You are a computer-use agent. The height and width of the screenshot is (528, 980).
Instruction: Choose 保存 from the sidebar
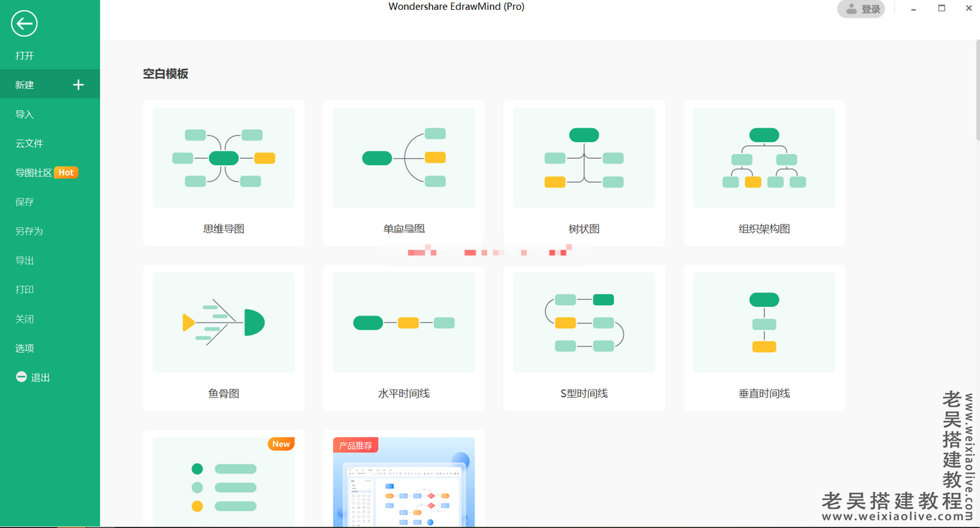tap(49, 202)
